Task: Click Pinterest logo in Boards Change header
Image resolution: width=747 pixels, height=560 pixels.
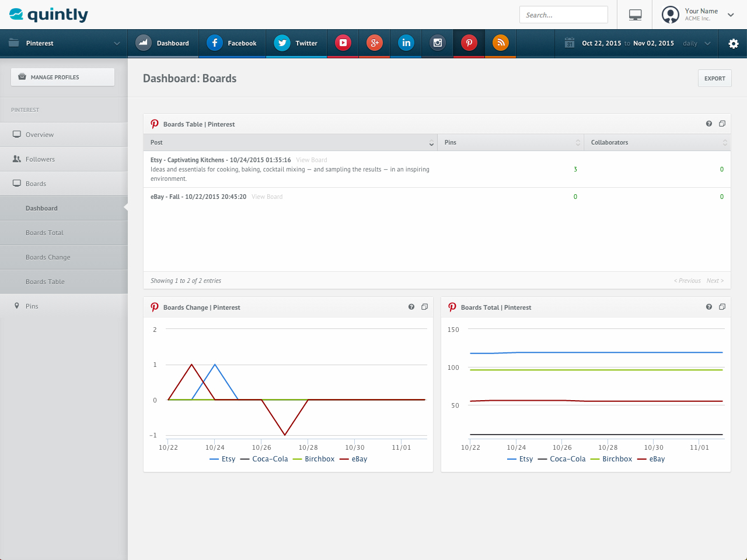Action: [155, 307]
